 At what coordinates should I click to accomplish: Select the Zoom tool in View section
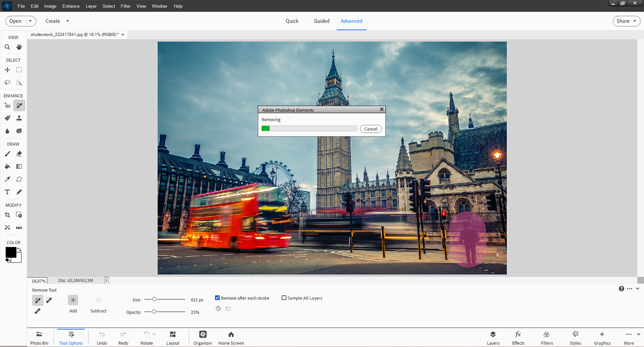[x=7, y=47]
